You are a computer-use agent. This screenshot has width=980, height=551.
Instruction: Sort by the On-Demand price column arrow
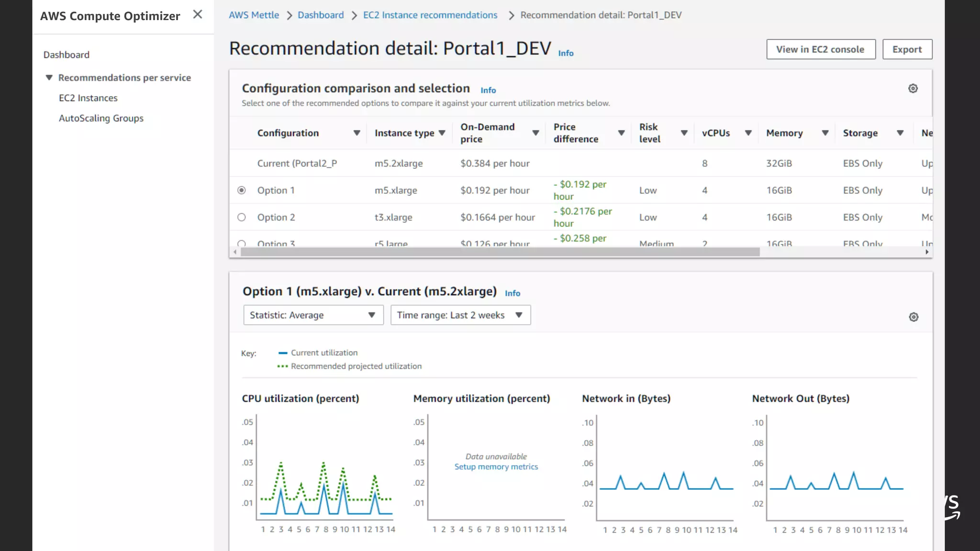535,133
